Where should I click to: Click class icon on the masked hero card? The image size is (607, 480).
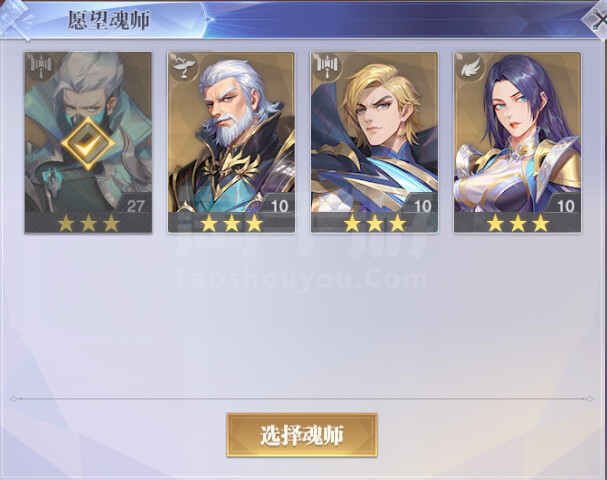[x=41, y=66]
